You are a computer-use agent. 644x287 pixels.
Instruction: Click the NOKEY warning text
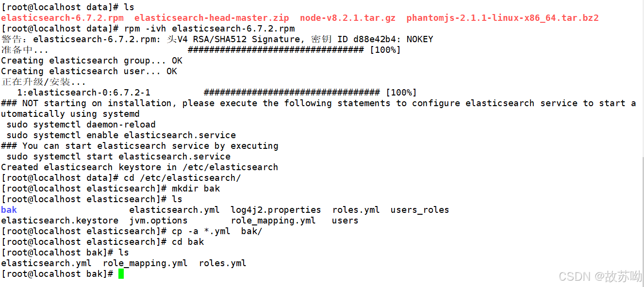click(x=420, y=39)
